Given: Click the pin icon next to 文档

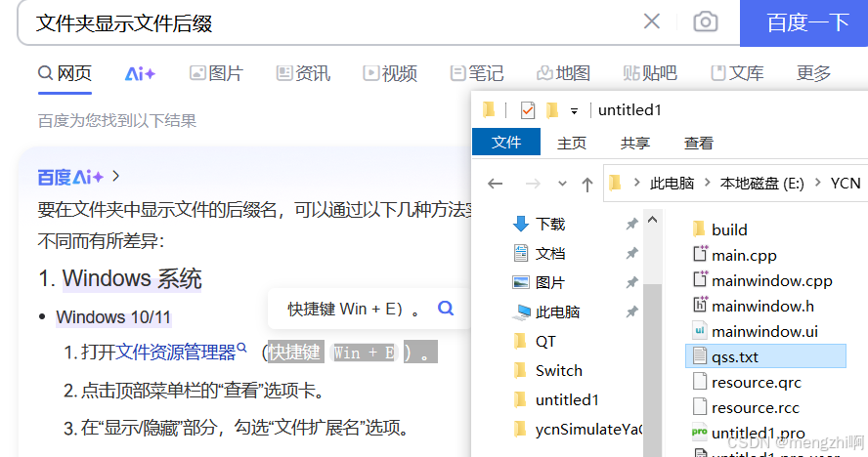Looking at the screenshot, I should 631,253.
